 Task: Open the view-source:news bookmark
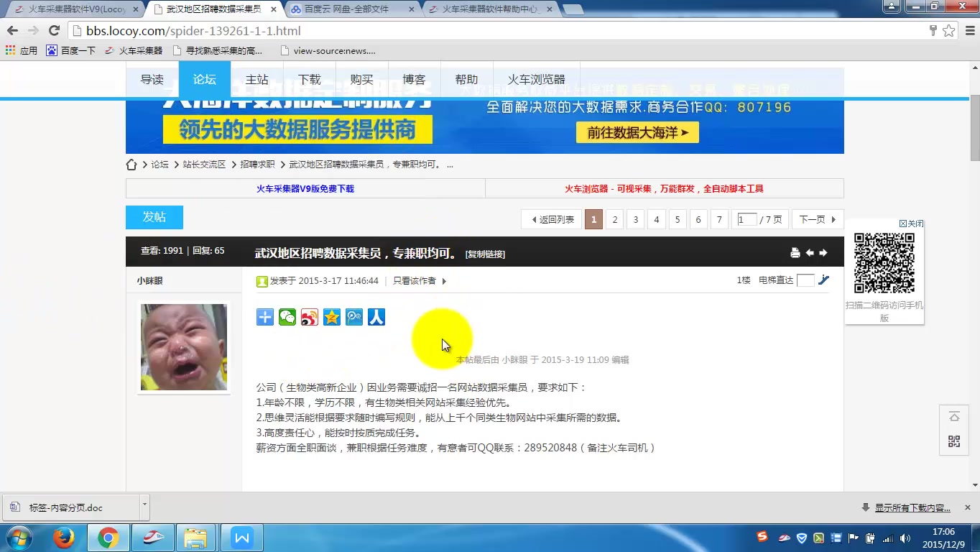point(328,50)
